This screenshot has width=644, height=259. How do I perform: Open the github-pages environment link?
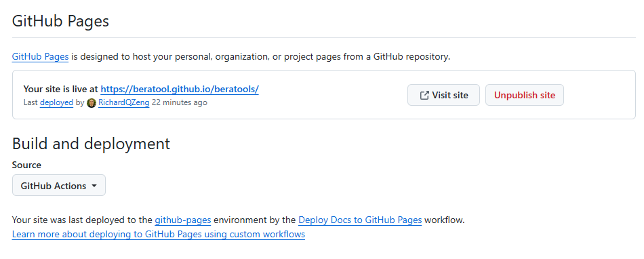pos(183,220)
